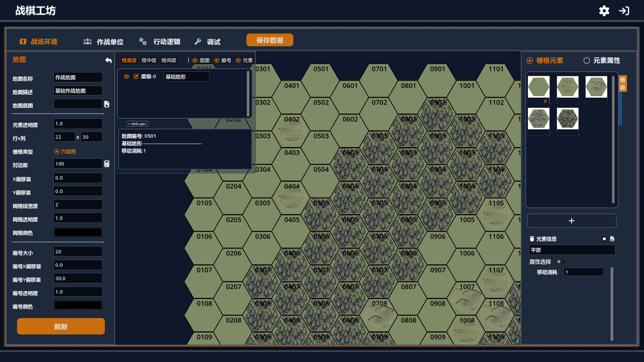Click the 地图名称 input field

point(78,77)
